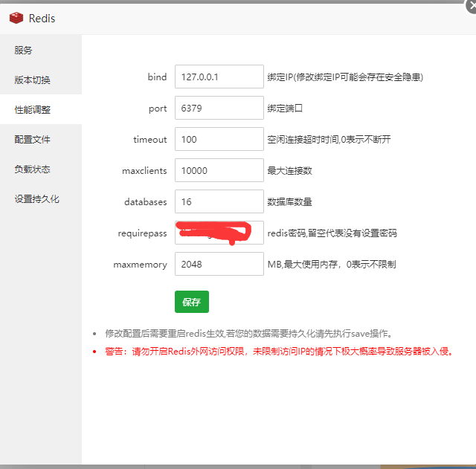The height and width of the screenshot is (469, 476).
Task: Click the timeout field label
Action: pos(150,140)
